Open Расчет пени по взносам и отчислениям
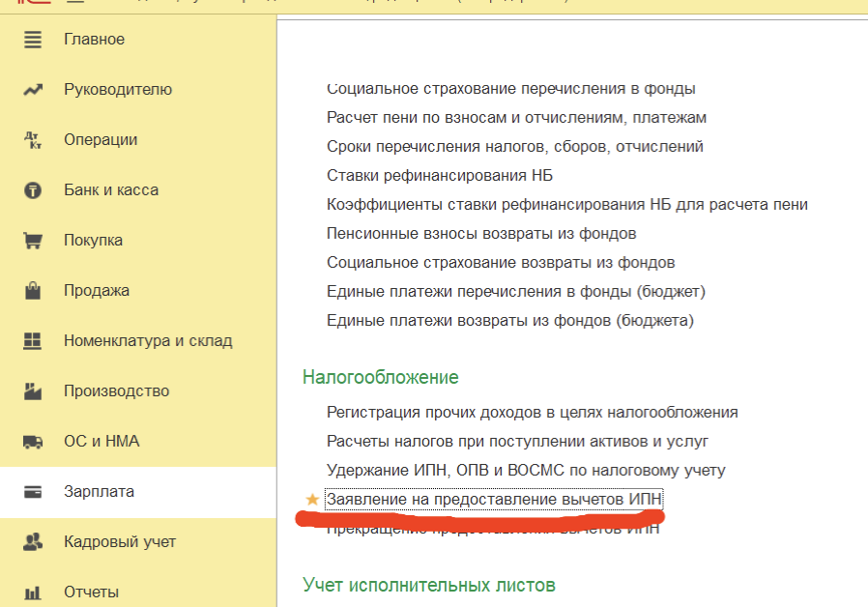The image size is (868, 607). pos(516,118)
